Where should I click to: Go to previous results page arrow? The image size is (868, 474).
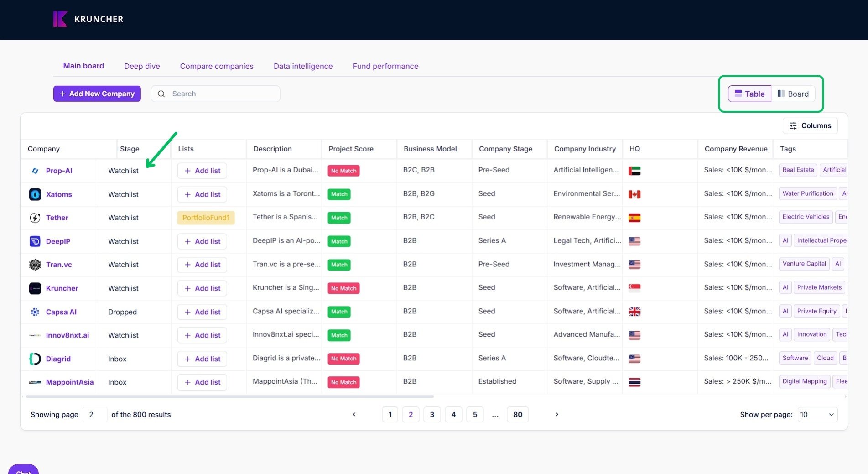[x=354, y=415]
